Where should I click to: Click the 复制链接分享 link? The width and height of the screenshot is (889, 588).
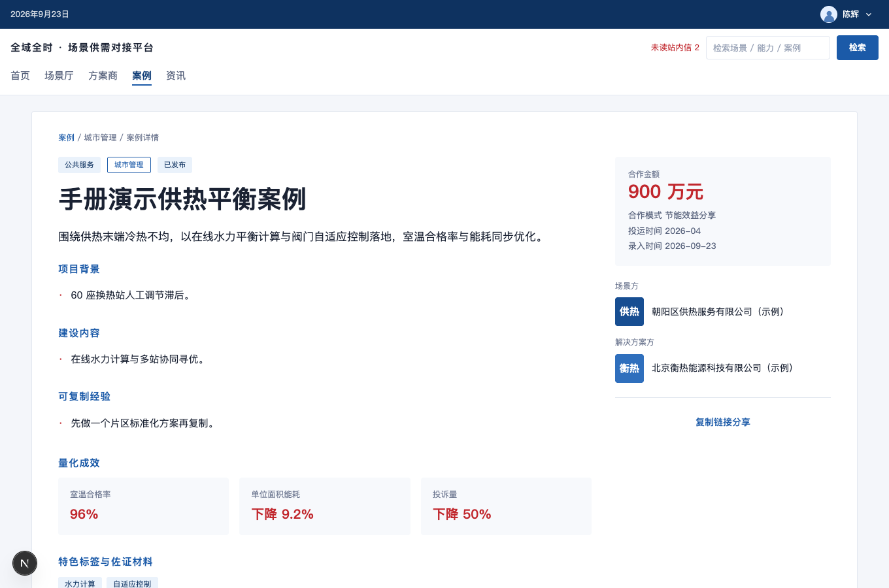click(x=723, y=423)
